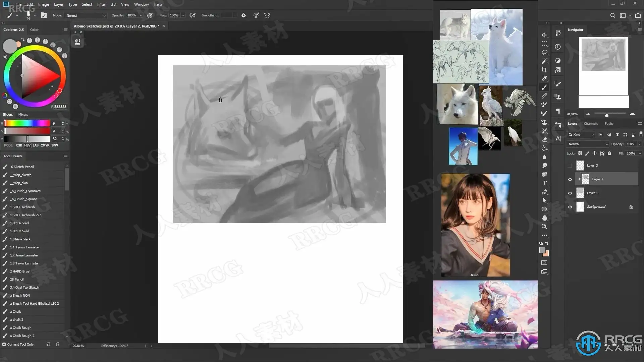Click the foreground color swatch

coord(542,250)
